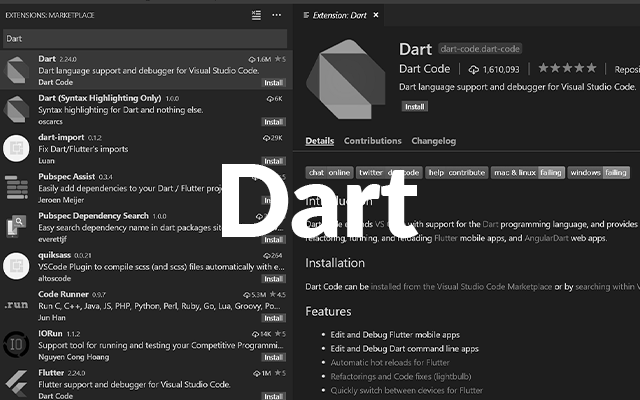Click the Pubspec Dependency Search extension icon
640x400 pixels.
(x=16, y=227)
